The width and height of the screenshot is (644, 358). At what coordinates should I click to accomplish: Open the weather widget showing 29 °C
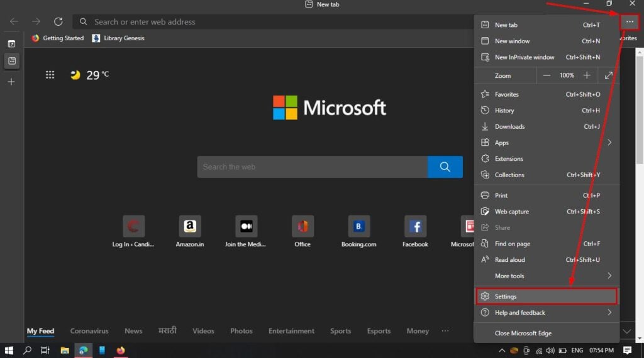pyautogui.click(x=89, y=75)
